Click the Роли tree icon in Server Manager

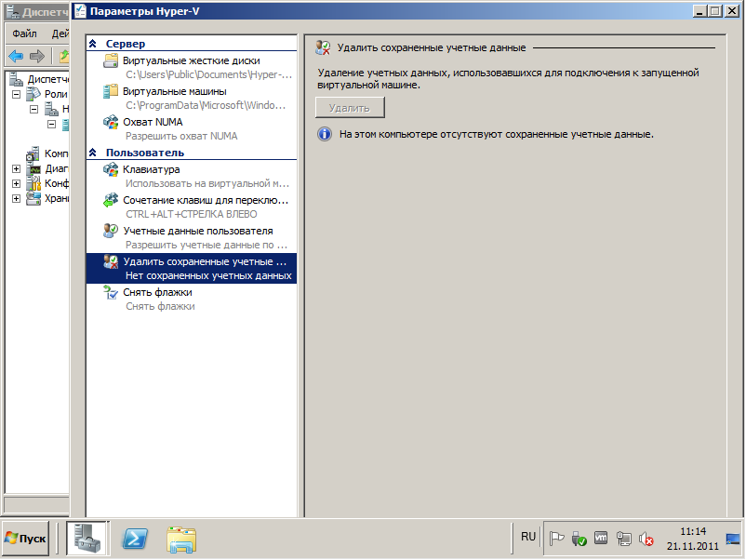click(x=33, y=94)
